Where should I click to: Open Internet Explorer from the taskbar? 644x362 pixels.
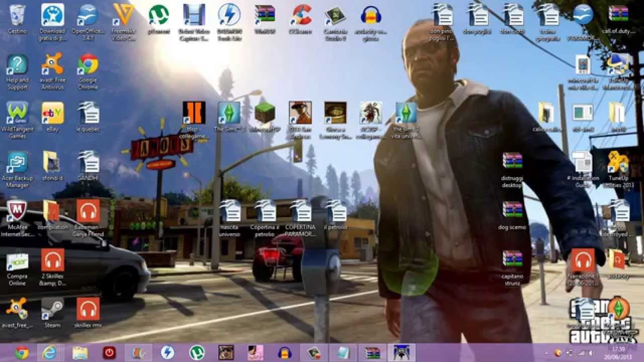[x=50, y=352]
